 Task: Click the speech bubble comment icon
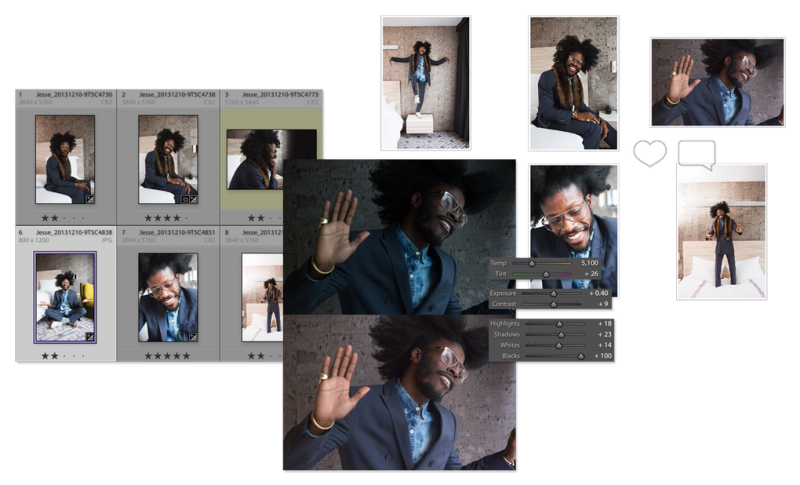[696, 153]
